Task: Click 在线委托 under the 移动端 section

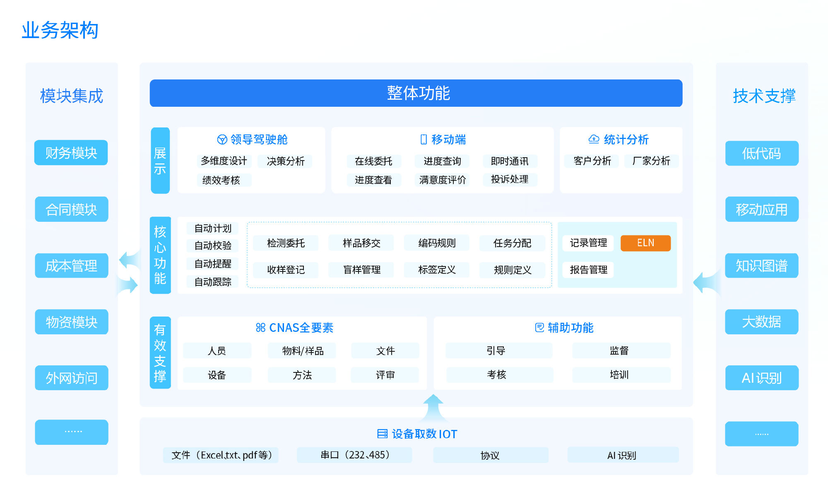Action: click(x=374, y=161)
